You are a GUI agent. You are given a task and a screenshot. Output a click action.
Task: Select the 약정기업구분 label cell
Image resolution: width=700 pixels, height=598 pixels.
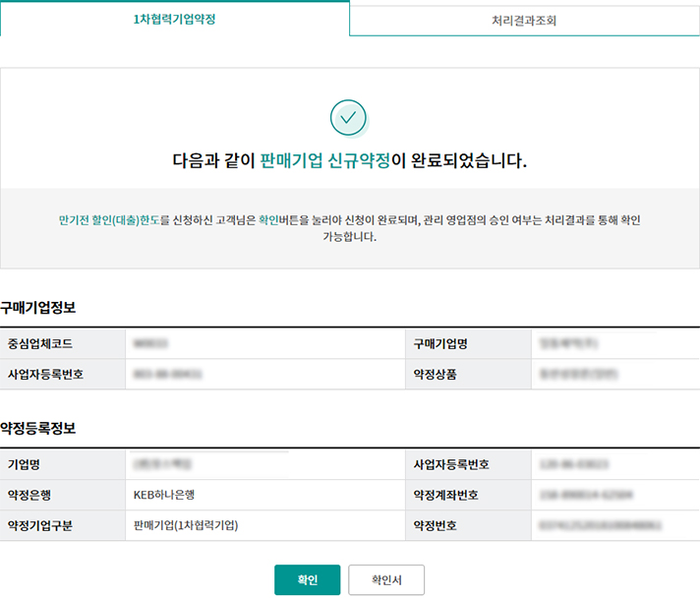click(x=40, y=525)
